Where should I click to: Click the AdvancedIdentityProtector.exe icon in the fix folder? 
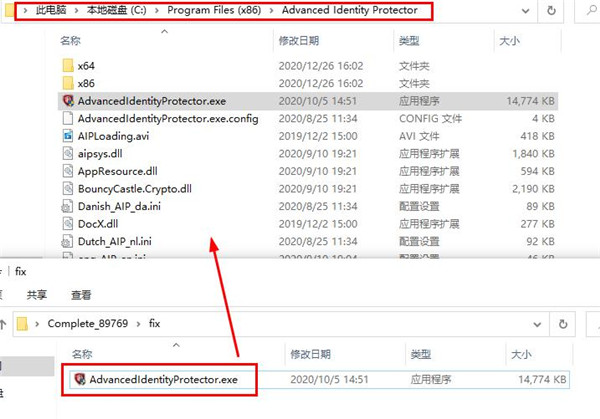[80, 379]
